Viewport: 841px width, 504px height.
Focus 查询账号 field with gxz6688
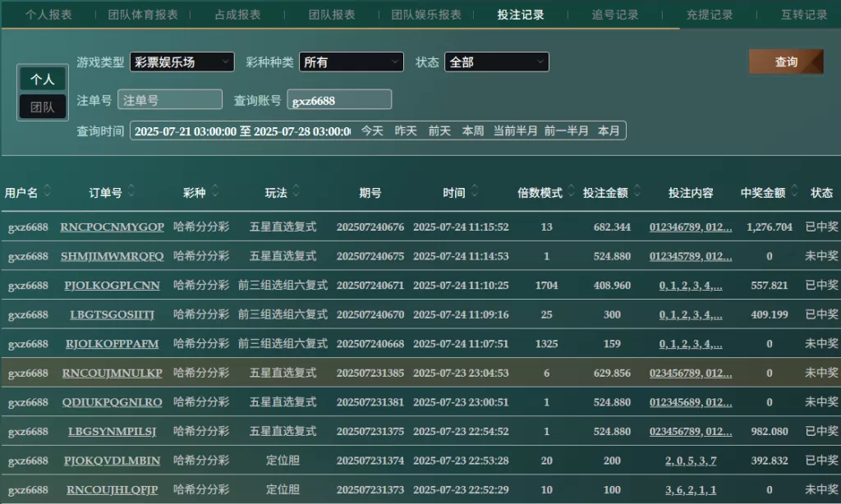[x=339, y=99]
